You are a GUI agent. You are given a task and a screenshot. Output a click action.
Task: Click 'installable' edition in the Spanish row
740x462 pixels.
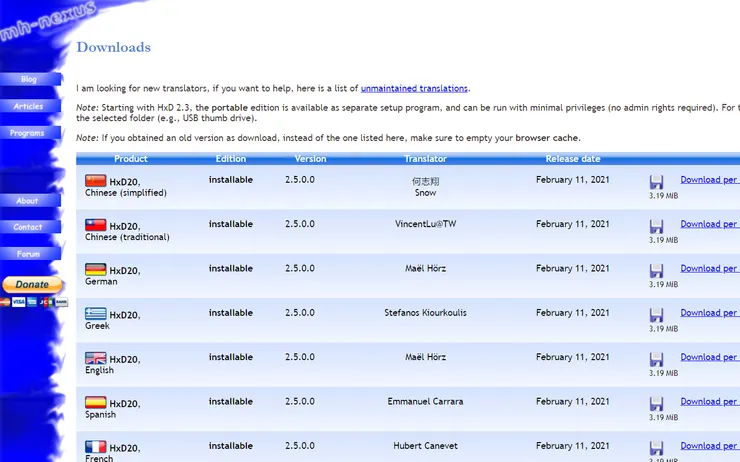(x=231, y=402)
